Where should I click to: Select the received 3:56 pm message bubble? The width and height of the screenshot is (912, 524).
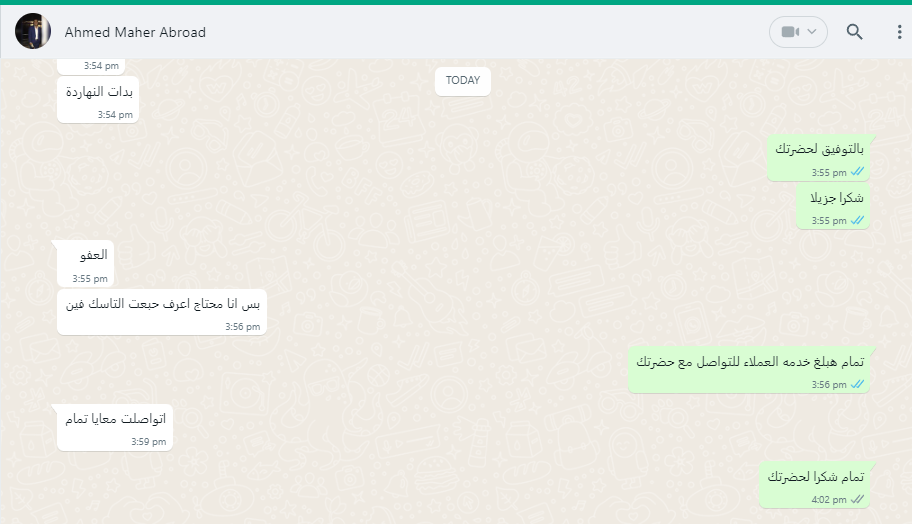pyautogui.click(x=162, y=312)
